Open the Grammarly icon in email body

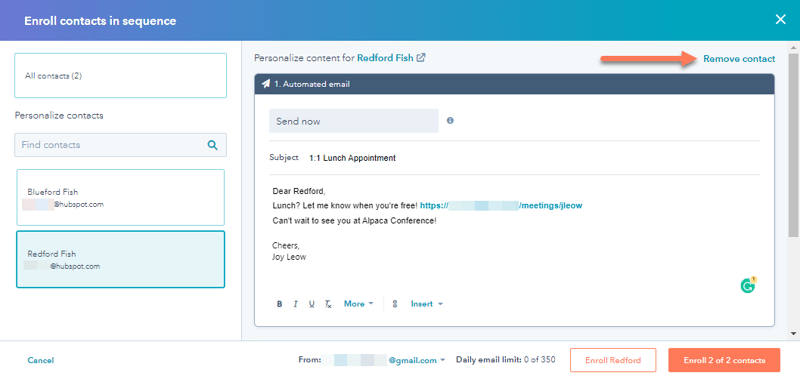click(748, 286)
